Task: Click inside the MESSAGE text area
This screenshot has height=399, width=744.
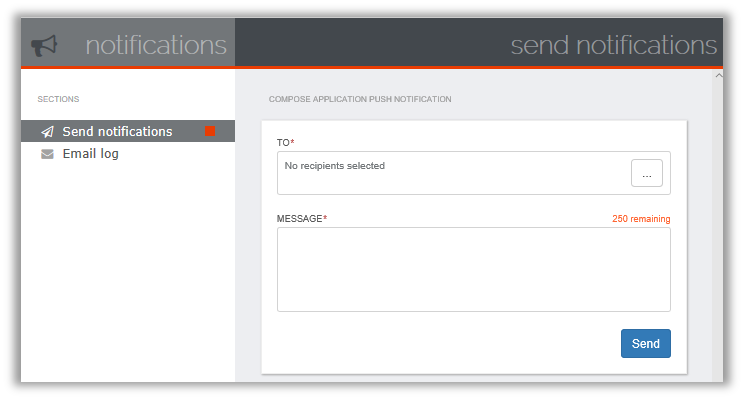Action: pyautogui.click(x=474, y=269)
